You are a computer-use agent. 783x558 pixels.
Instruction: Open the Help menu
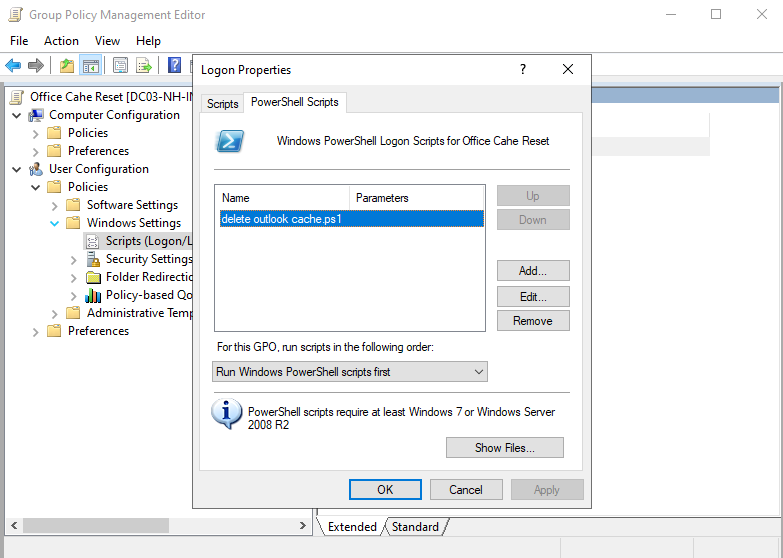click(148, 41)
